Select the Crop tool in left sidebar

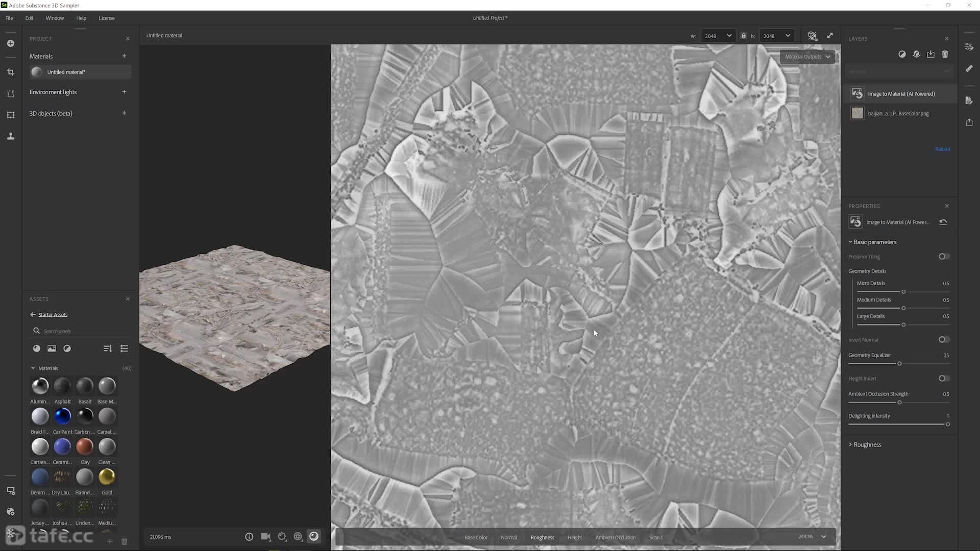[x=11, y=72]
